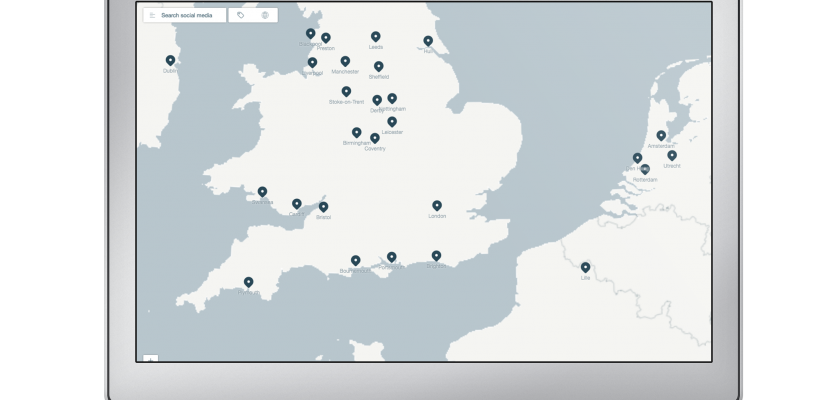The image size is (840, 400).
Task: Open the list menu icon beside search
Action: (x=152, y=15)
